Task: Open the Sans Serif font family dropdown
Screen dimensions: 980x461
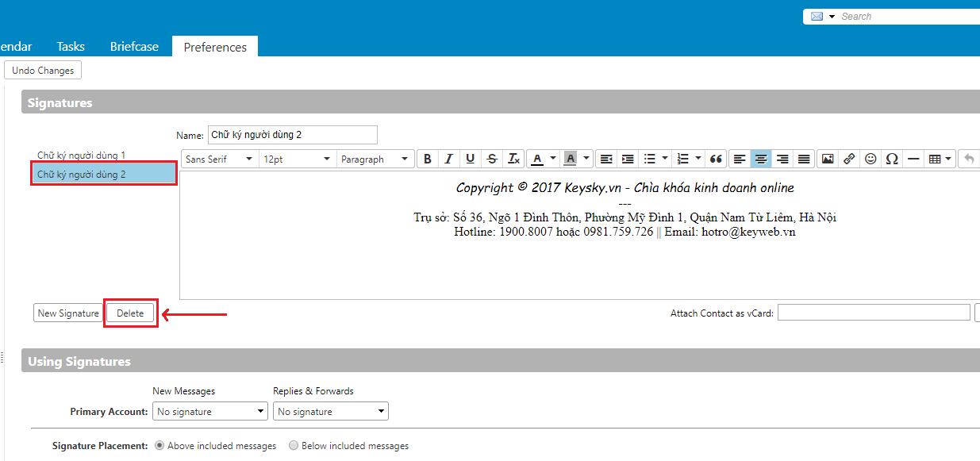Action: [220, 159]
